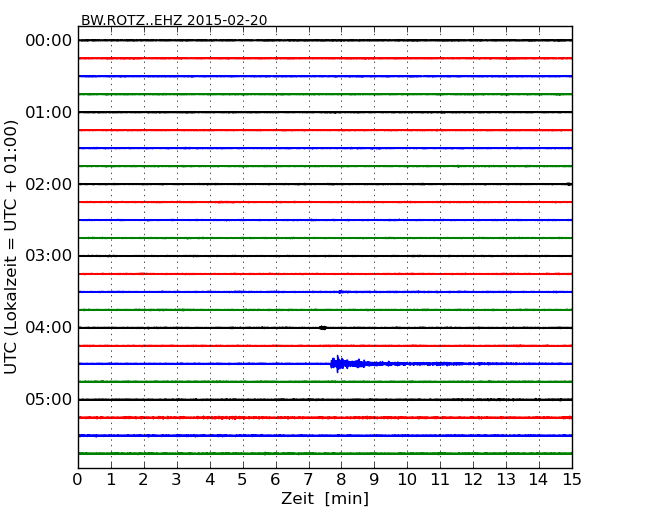Click the Zeit [min] axis label
The width and height of the screenshot is (650, 520).
coord(325,498)
